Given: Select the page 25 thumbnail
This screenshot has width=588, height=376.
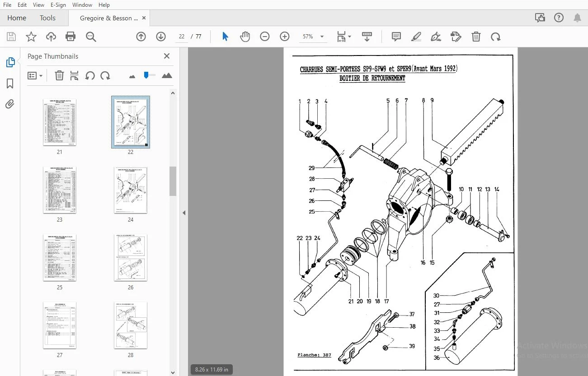Looking at the screenshot, I should (x=60, y=258).
